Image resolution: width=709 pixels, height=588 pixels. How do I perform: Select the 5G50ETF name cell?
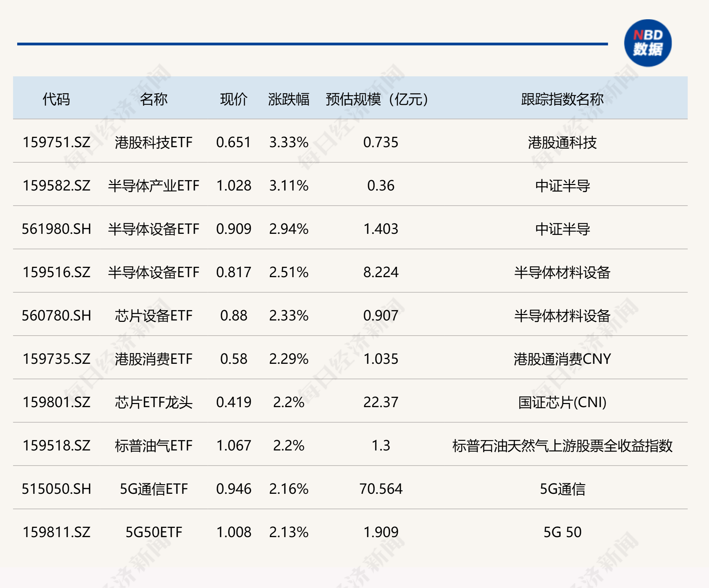[x=154, y=532]
